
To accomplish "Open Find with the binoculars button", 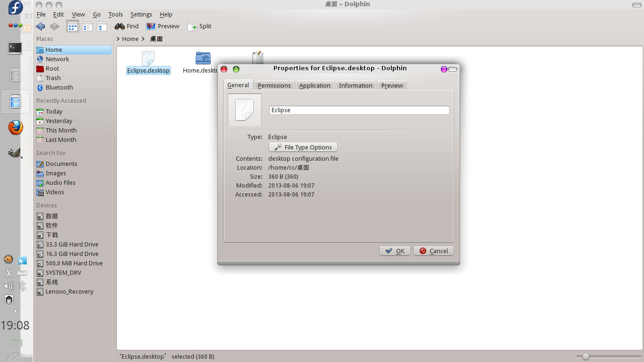I will (126, 26).
